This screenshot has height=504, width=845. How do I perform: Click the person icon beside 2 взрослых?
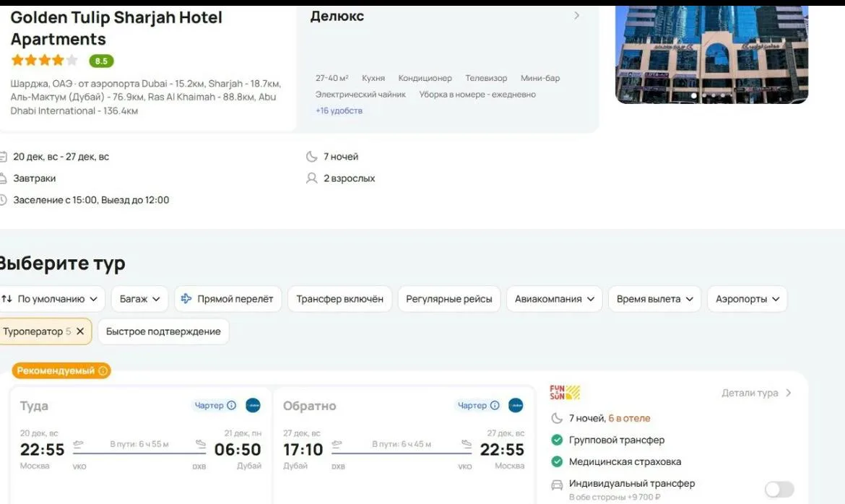(x=311, y=178)
